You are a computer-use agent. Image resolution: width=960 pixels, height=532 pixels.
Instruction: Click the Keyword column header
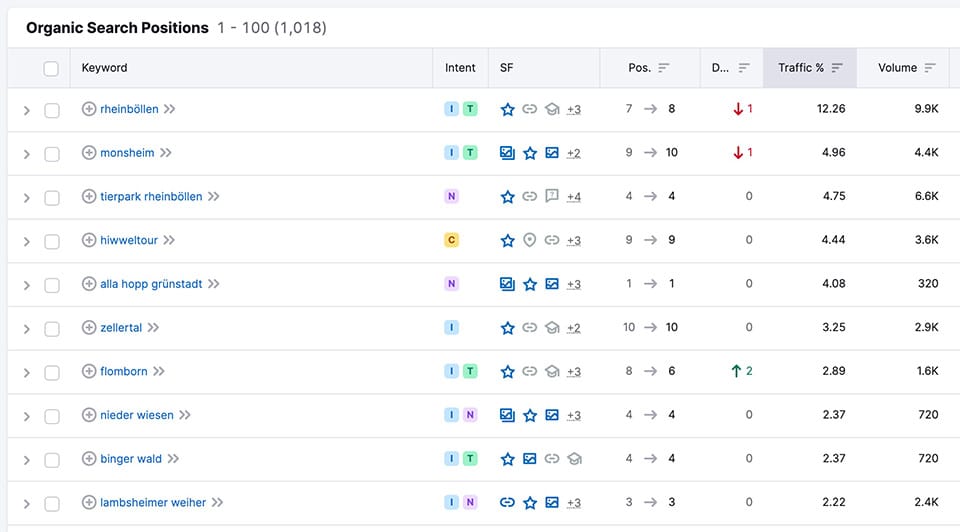[105, 68]
